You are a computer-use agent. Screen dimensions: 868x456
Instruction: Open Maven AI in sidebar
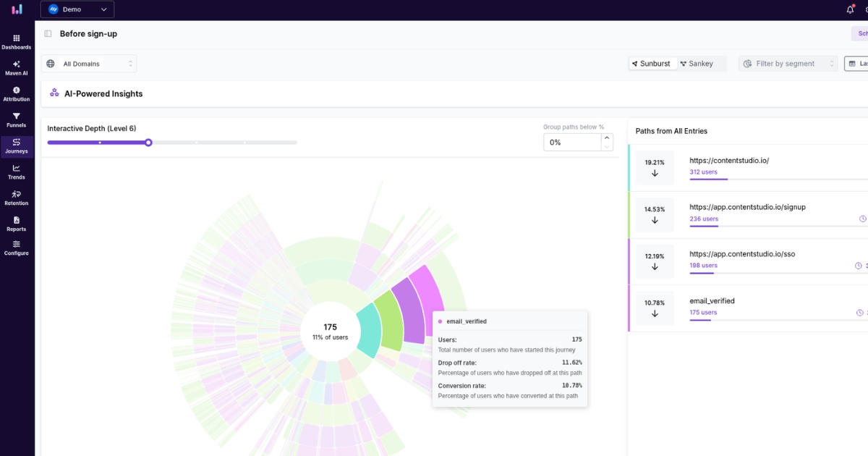click(x=17, y=68)
